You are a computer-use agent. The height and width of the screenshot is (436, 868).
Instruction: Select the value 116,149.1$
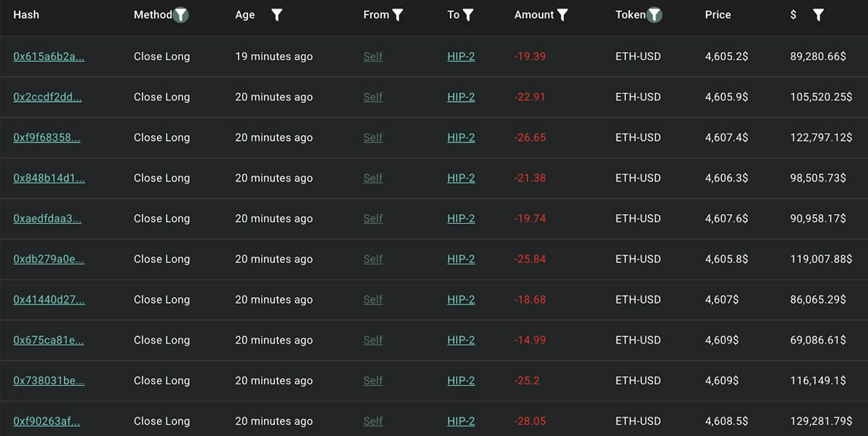(x=818, y=380)
